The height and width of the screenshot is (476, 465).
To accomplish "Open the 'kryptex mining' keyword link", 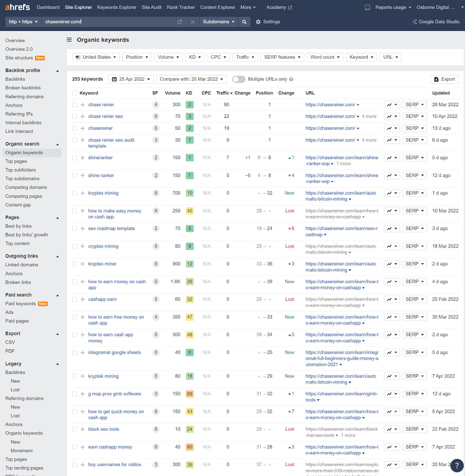I will pyautogui.click(x=103, y=193).
